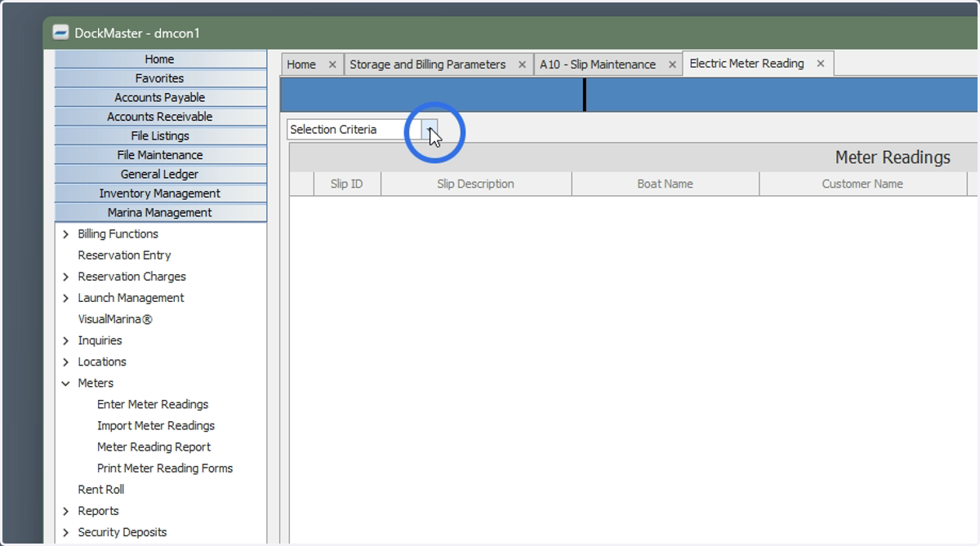Open the Accounts Payable module
Screen dimensions: 980x546
160,98
